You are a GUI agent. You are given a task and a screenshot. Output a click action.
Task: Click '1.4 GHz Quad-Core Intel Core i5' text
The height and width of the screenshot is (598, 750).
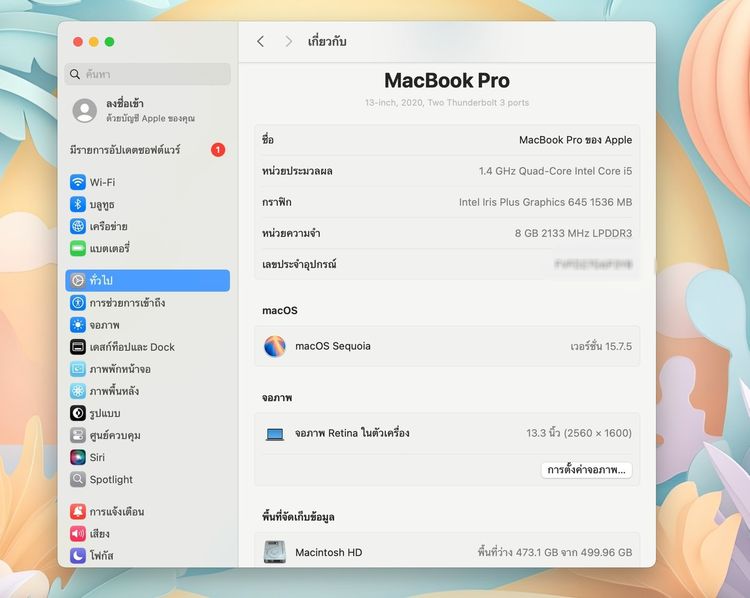click(x=555, y=171)
